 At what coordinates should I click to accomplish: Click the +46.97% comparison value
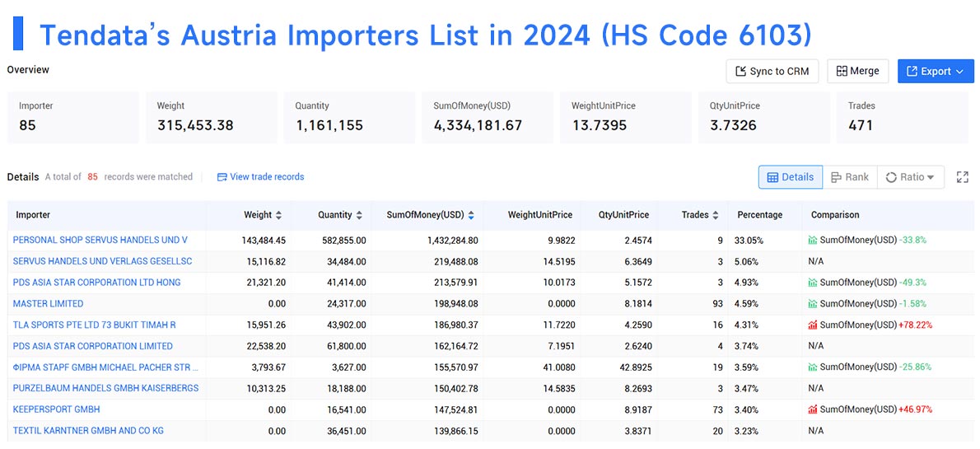tap(915, 409)
